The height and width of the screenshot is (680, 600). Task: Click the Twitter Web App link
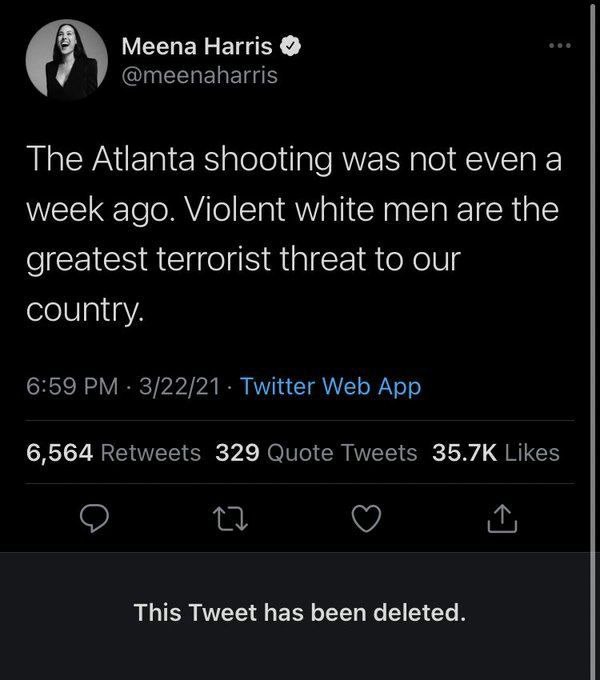pyautogui.click(x=330, y=386)
